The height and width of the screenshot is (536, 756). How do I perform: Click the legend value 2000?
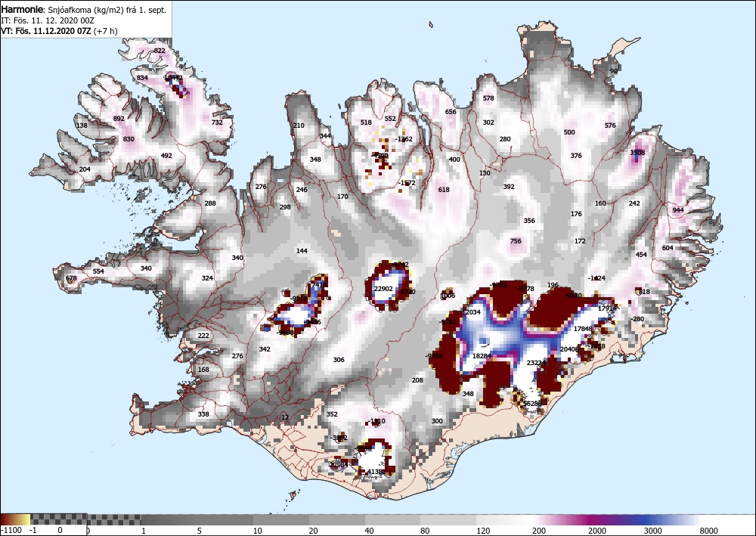[597, 531]
